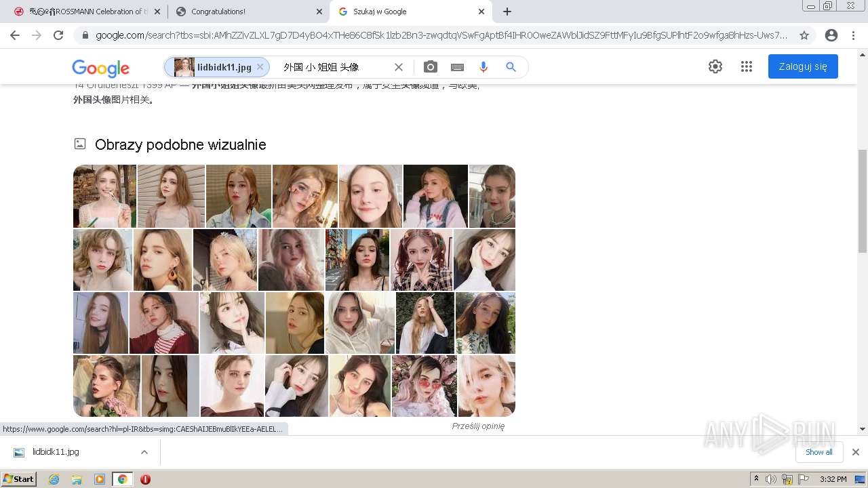This screenshot has width=868, height=488.
Task: Open Chrome's three-dot menu
Action: (853, 35)
